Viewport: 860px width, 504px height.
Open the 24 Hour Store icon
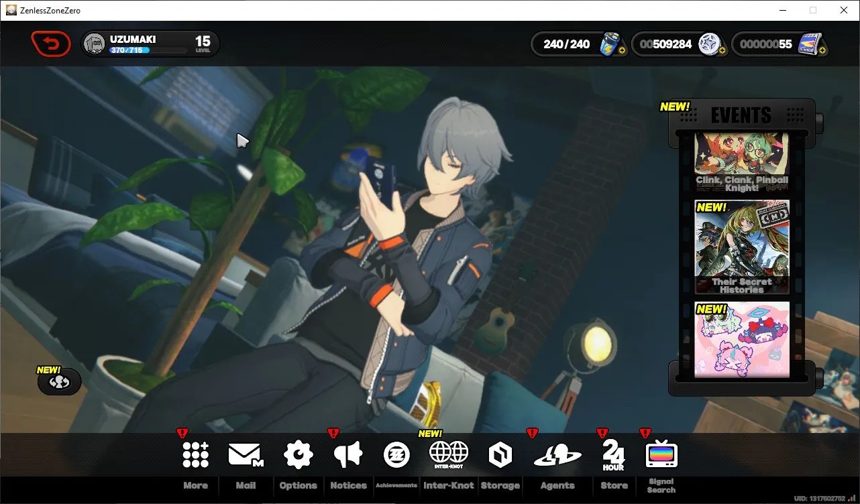click(x=614, y=455)
